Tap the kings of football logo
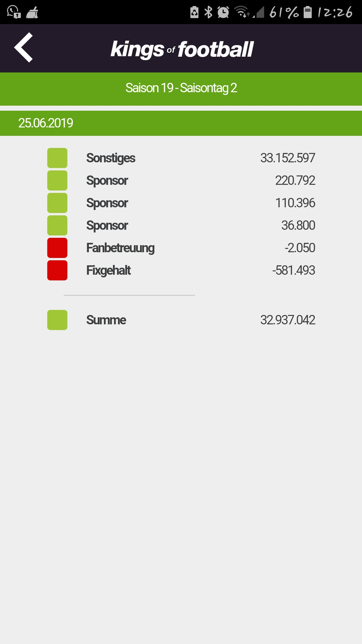 (x=182, y=49)
